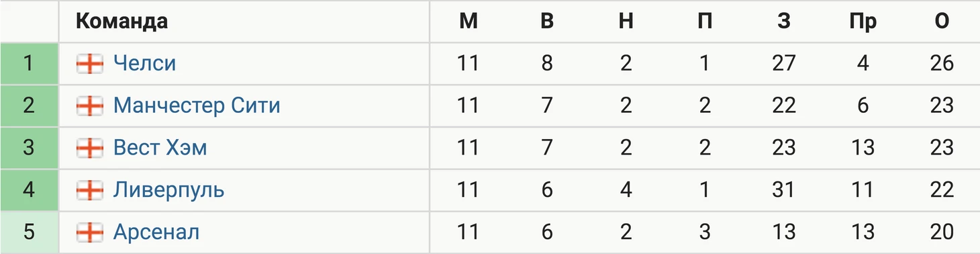The width and height of the screenshot is (980, 254).
Task: Sort table by Команда column header
Action: click(121, 22)
